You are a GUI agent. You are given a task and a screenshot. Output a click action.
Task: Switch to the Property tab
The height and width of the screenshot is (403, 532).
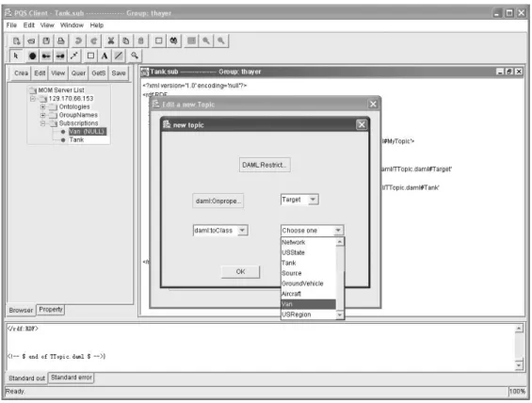51,310
